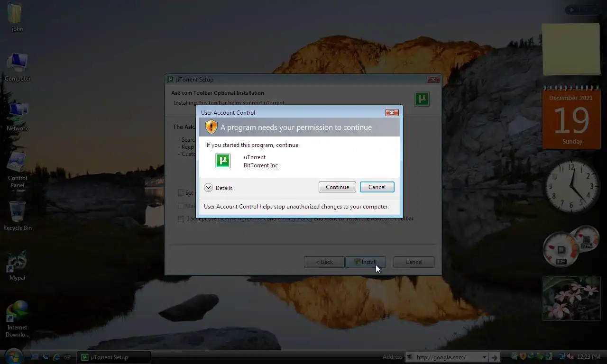Click the uTorrent green program icon in the UAC dialog
The height and width of the screenshot is (364, 607).
[x=223, y=161]
